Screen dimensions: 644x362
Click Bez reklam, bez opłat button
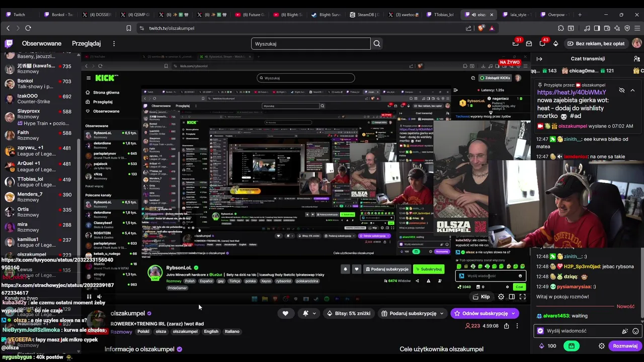click(x=596, y=44)
